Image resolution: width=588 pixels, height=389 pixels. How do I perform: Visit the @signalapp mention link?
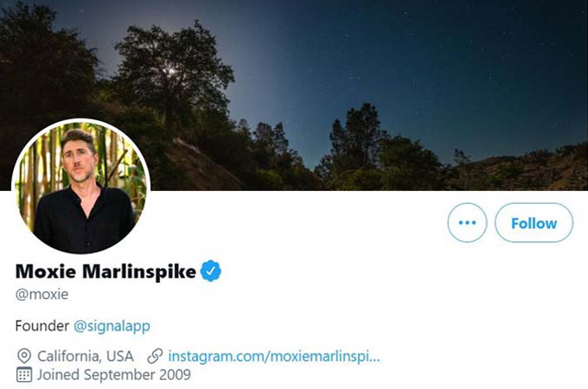(112, 326)
